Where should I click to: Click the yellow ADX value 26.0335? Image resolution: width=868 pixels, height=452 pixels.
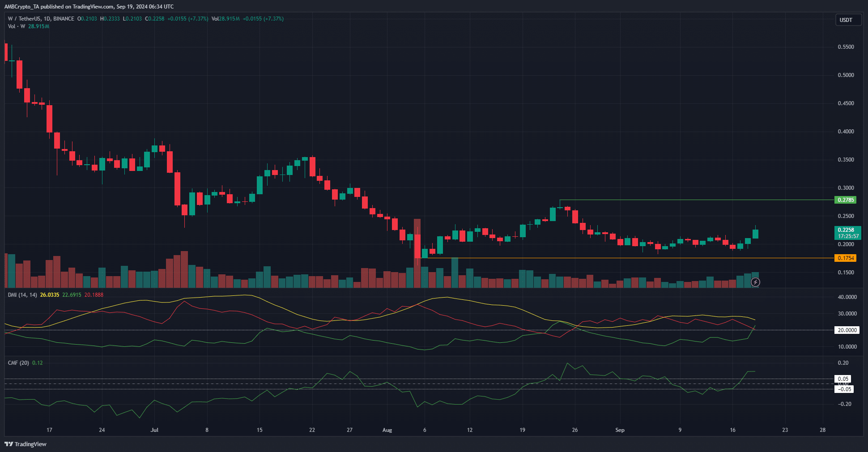[x=50, y=295]
